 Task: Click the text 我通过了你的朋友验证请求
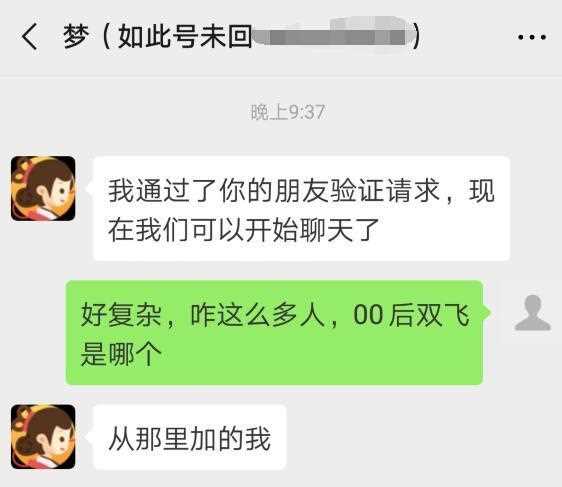pyautogui.click(x=274, y=190)
